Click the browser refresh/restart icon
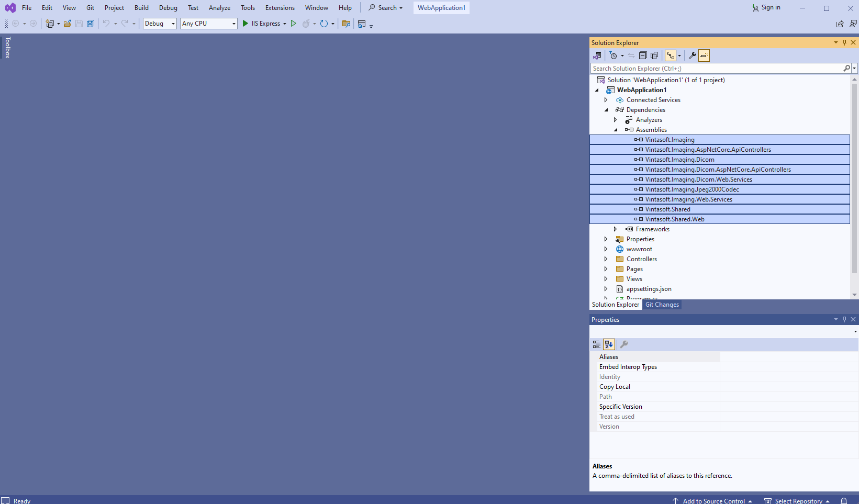The height and width of the screenshot is (504, 859). pyautogui.click(x=324, y=24)
